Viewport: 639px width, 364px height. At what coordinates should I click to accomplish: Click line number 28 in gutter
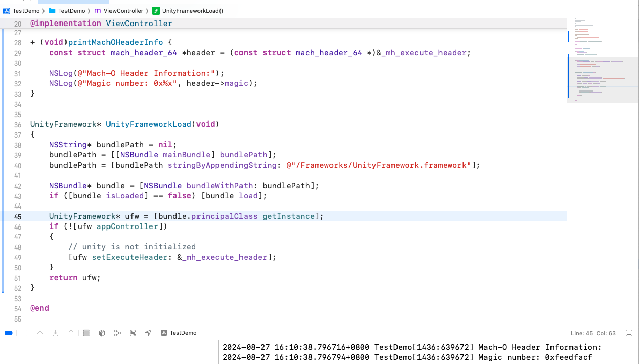point(18,43)
